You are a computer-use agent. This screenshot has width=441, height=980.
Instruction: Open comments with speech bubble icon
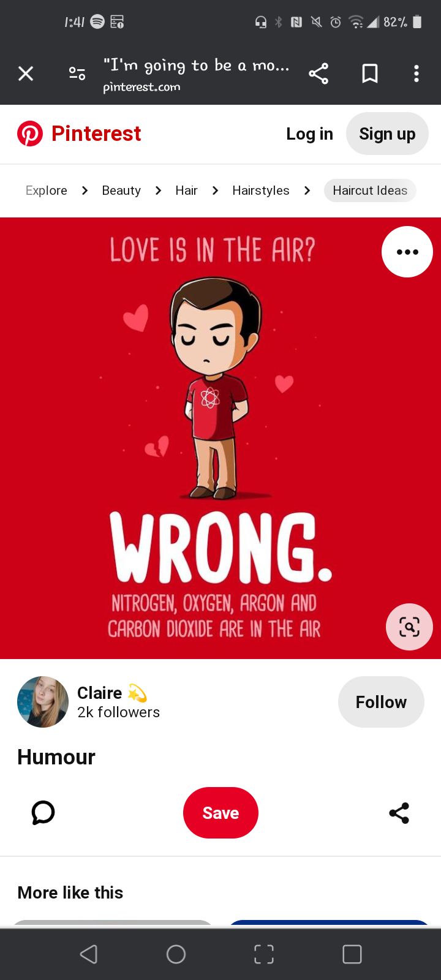tap(43, 813)
